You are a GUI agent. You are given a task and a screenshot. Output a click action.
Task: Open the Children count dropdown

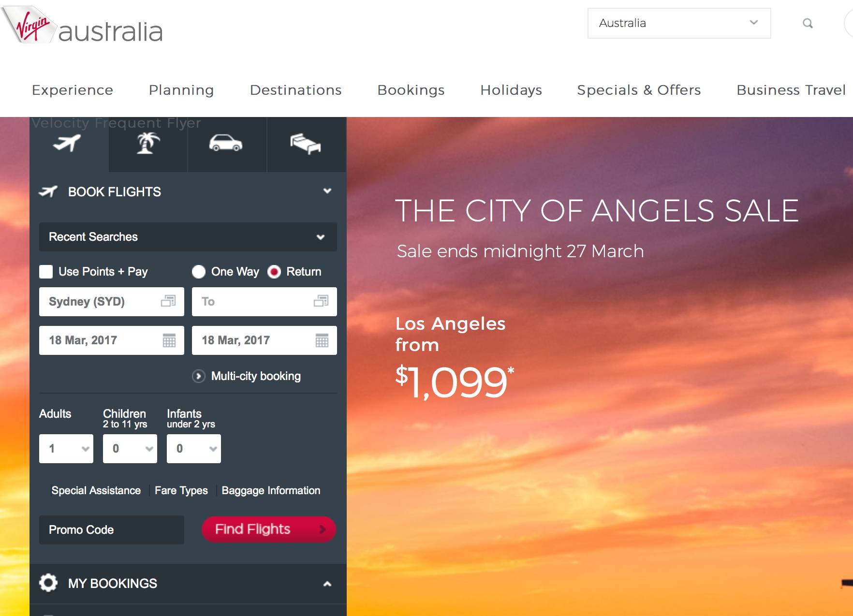(x=130, y=449)
